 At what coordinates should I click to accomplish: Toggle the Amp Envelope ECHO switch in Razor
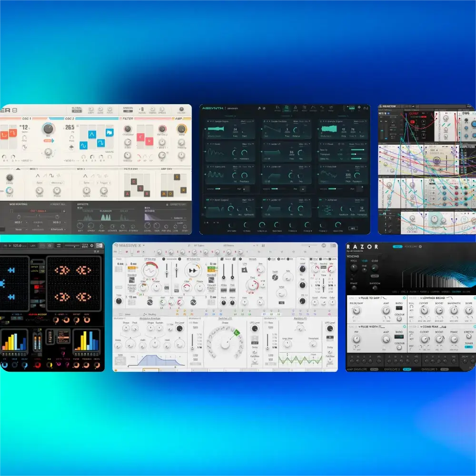[374, 369]
